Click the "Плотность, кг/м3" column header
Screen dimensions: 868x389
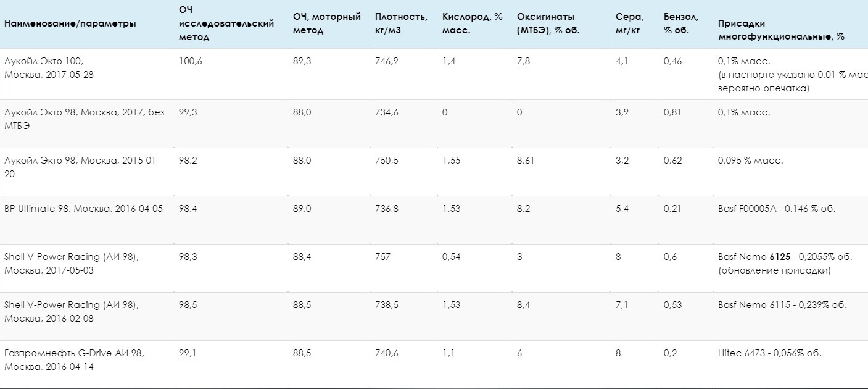pos(400,23)
